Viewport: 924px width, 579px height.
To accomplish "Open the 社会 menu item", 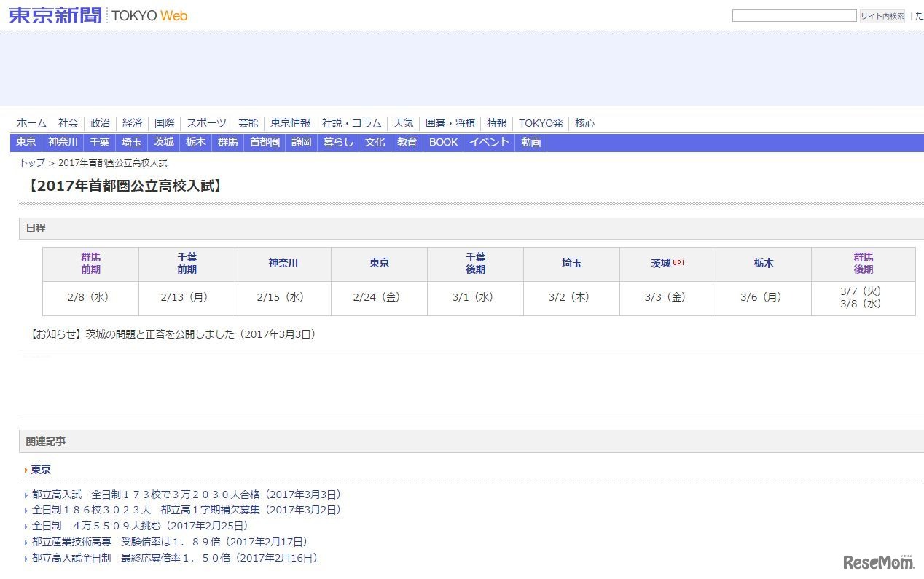I will [68, 123].
